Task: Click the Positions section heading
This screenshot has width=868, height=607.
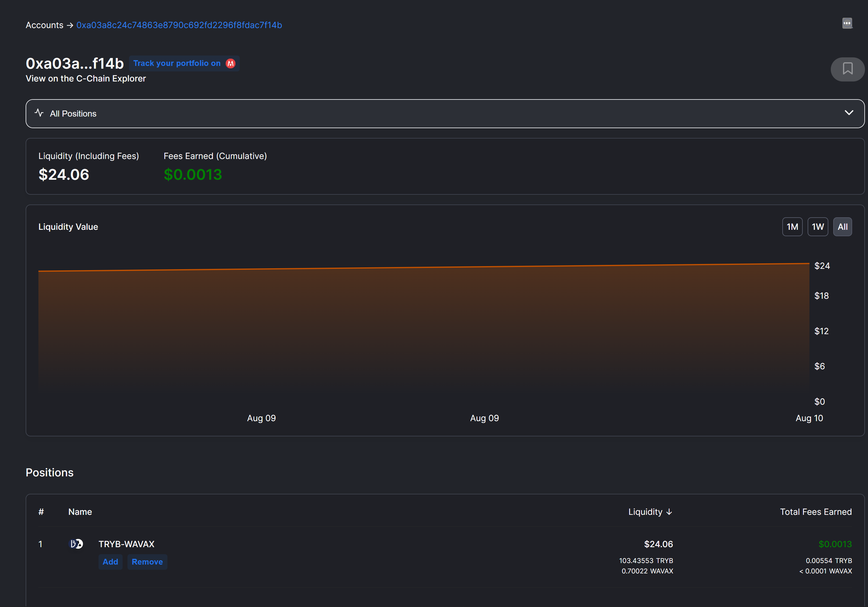Action: [x=49, y=473]
